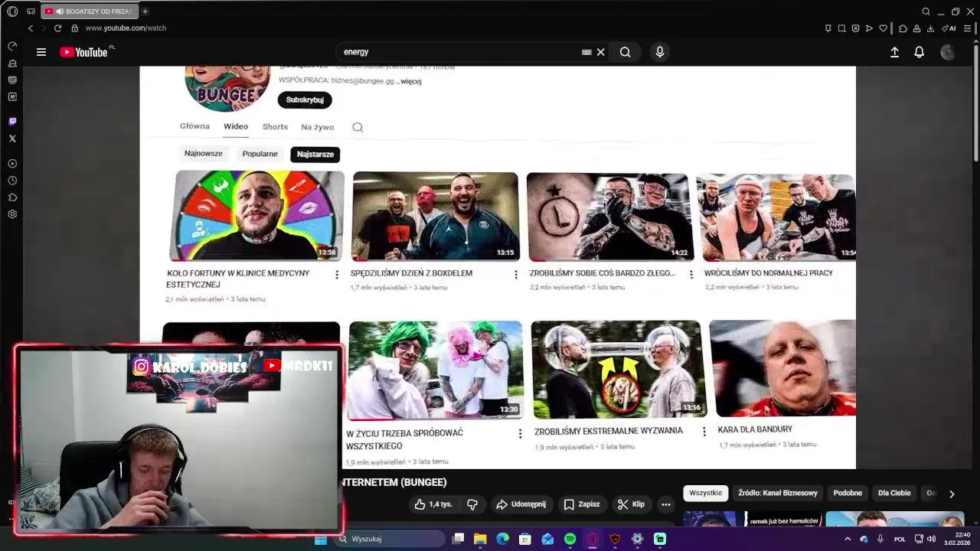Create a clip with Klip button
Image resolution: width=980 pixels, height=551 pixels.
(632, 504)
